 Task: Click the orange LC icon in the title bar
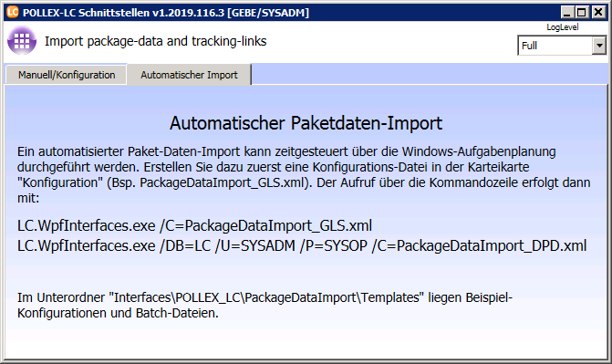[x=13, y=12]
